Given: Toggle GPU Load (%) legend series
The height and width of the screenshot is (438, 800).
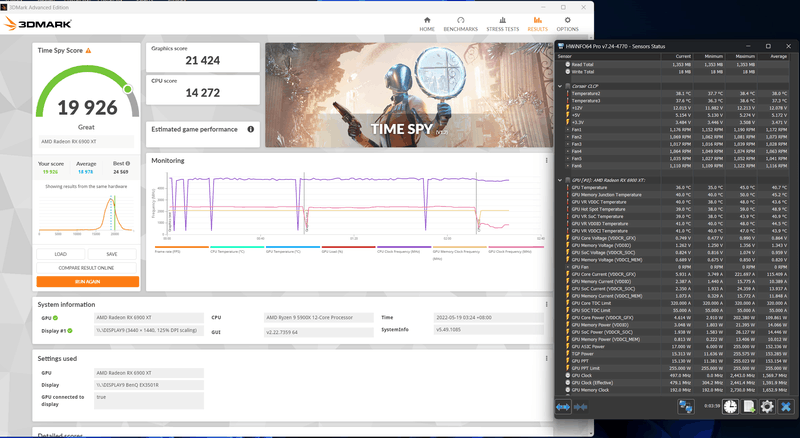Looking at the screenshot, I should click(x=348, y=249).
